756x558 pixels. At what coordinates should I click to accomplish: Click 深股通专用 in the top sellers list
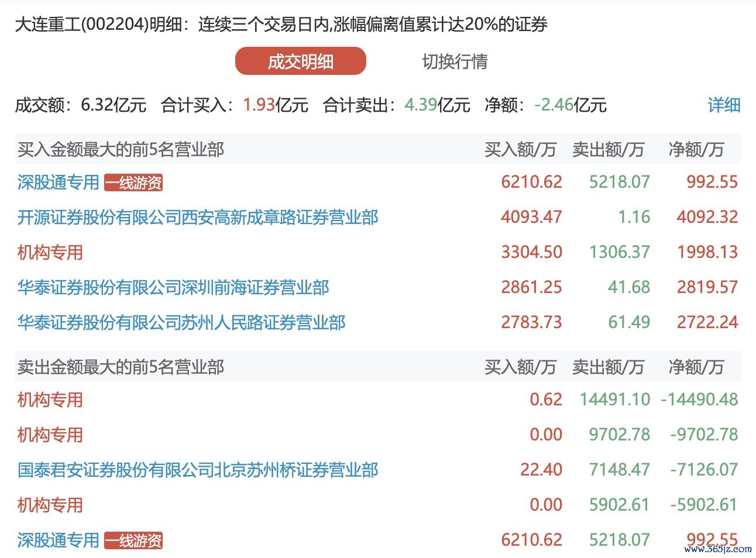click(x=59, y=540)
